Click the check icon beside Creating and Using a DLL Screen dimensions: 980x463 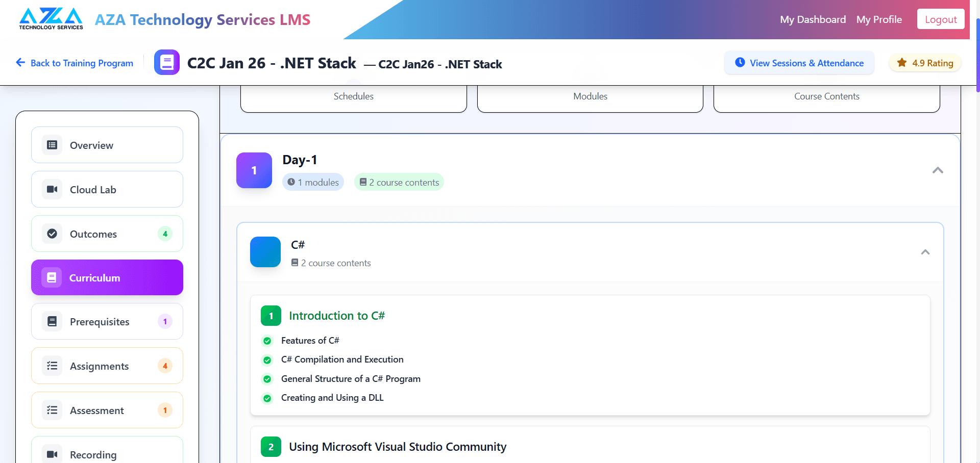point(267,398)
